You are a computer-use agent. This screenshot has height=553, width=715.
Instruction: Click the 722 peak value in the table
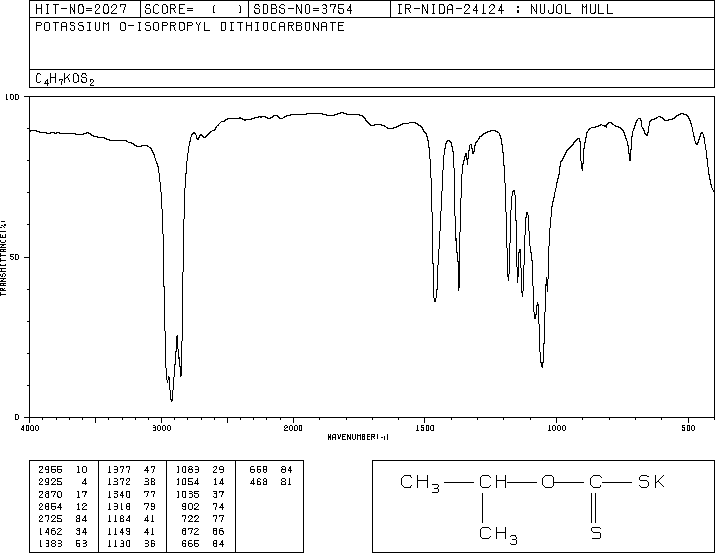(x=190, y=519)
